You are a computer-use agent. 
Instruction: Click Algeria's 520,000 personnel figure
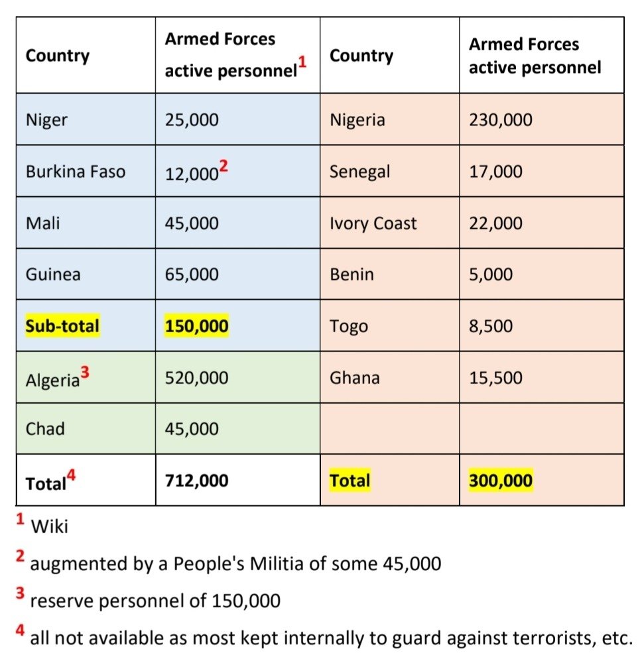(196, 378)
